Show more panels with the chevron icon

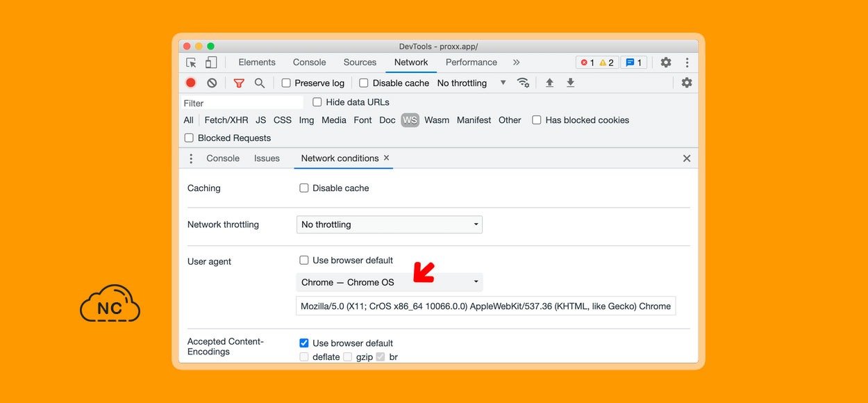pyautogui.click(x=516, y=63)
